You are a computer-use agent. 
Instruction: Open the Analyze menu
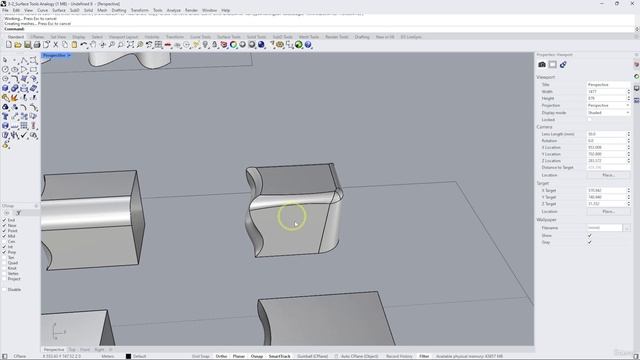coord(173,10)
